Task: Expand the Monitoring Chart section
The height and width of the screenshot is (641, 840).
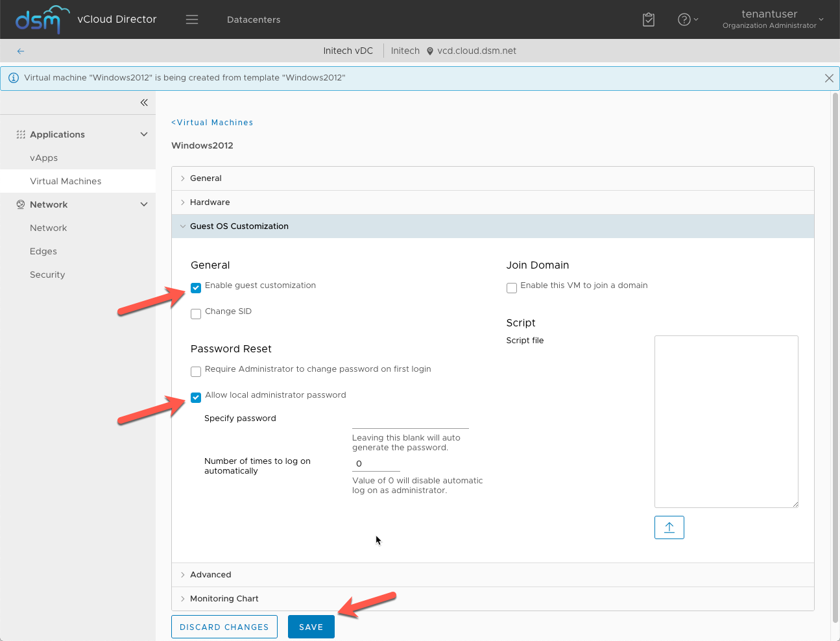Action: click(x=493, y=599)
